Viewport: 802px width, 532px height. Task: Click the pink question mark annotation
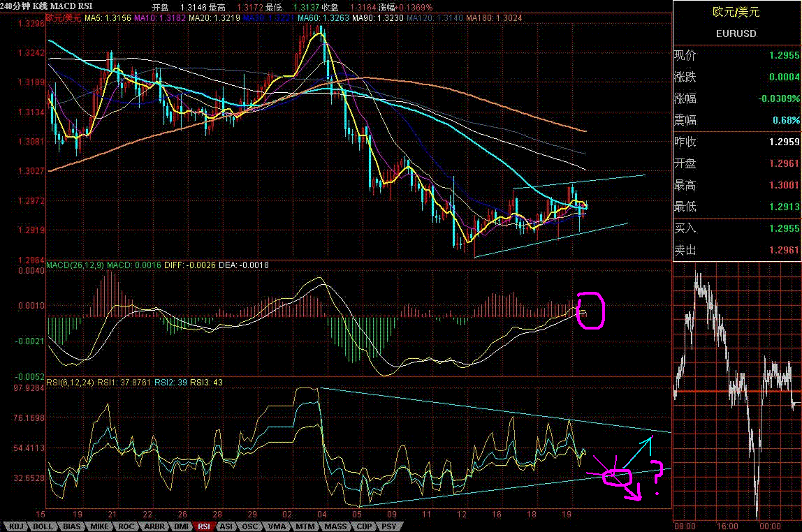(657, 478)
